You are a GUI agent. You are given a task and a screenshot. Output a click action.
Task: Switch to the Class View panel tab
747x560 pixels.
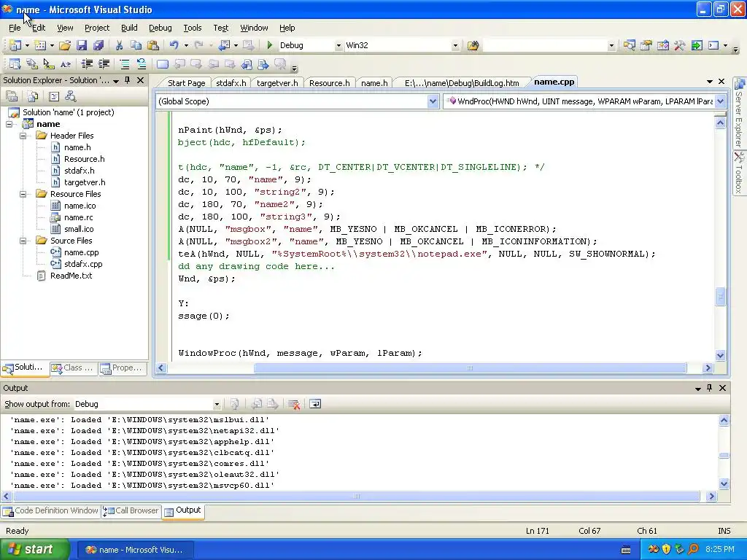point(73,368)
